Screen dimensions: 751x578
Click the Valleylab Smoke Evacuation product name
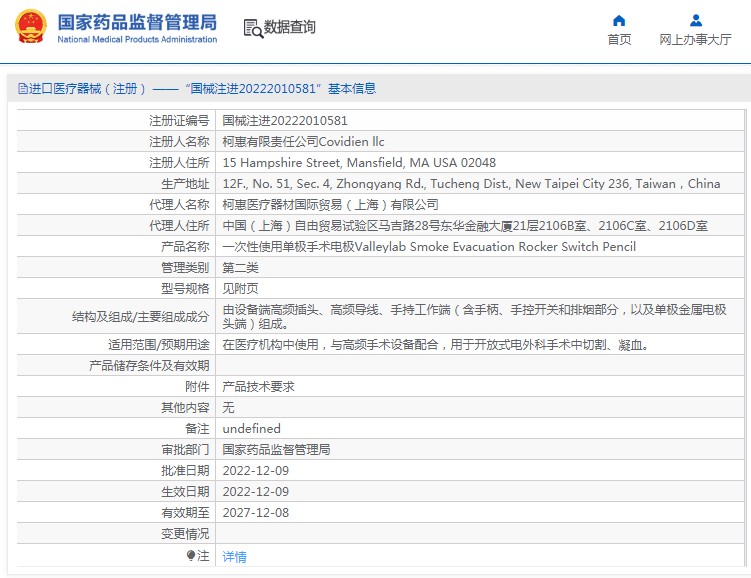[x=428, y=246]
